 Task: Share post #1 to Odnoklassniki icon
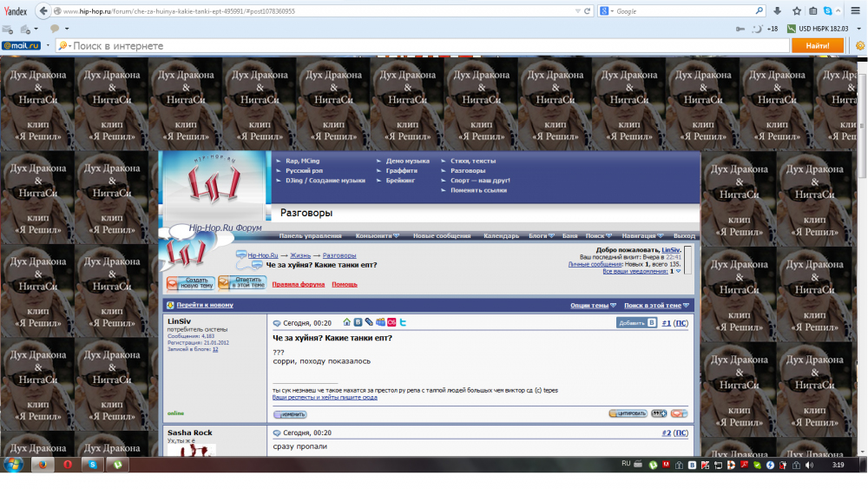coord(391,322)
